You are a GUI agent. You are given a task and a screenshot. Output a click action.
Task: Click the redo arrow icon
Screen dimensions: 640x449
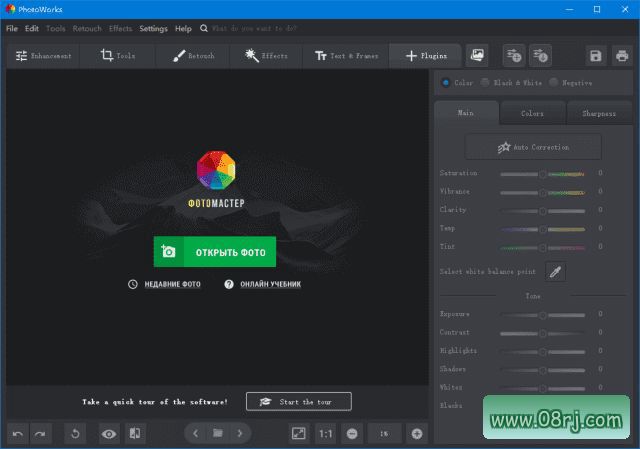(x=40, y=433)
